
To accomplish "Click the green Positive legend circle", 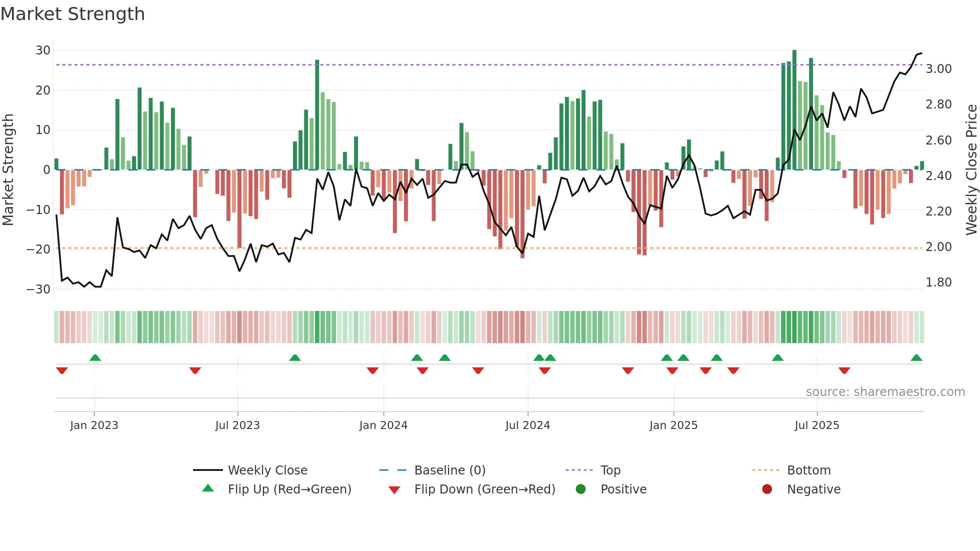I will pyautogui.click(x=580, y=489).
